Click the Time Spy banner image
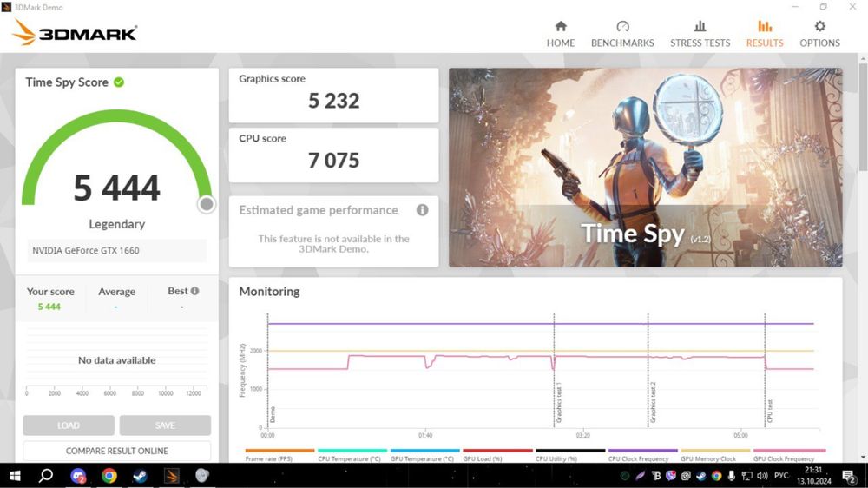Image resolution: width=868 pixels, height=488 pixels. pos(646,168)
